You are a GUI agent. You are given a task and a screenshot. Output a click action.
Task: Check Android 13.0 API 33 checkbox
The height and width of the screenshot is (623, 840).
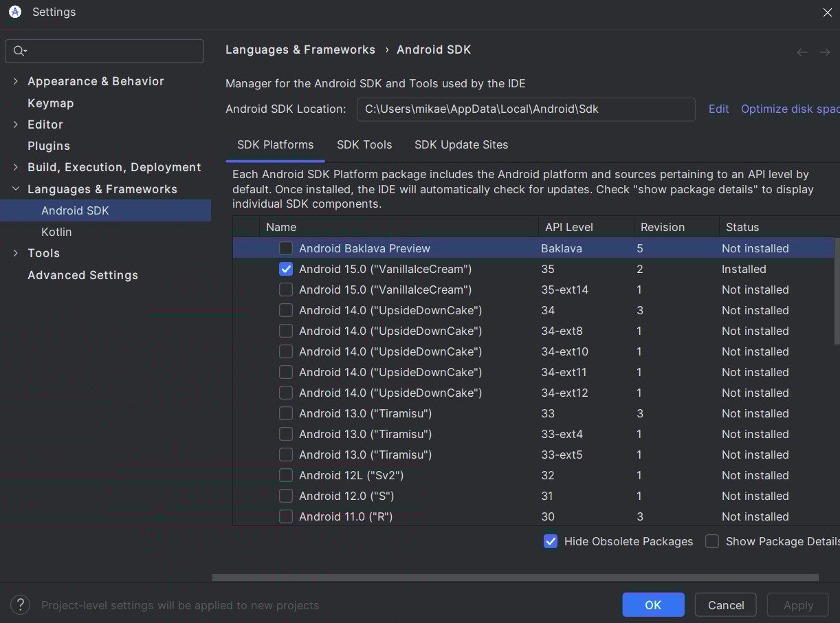click(x=286, y=413)
